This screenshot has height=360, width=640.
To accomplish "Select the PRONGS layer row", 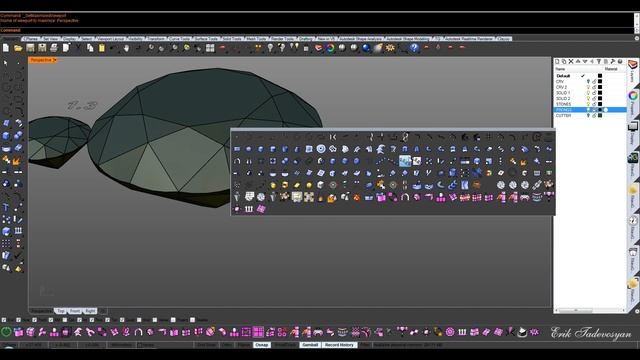I will (x=590, y=110).
